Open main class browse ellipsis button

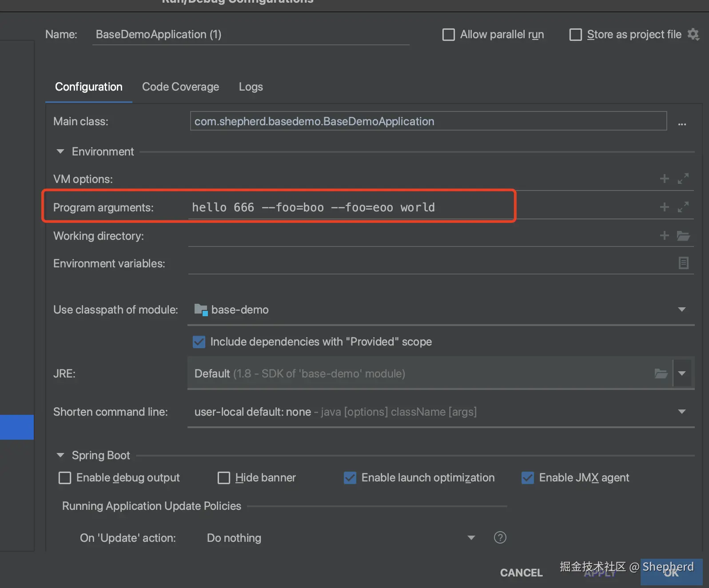(x=682, y=123)
